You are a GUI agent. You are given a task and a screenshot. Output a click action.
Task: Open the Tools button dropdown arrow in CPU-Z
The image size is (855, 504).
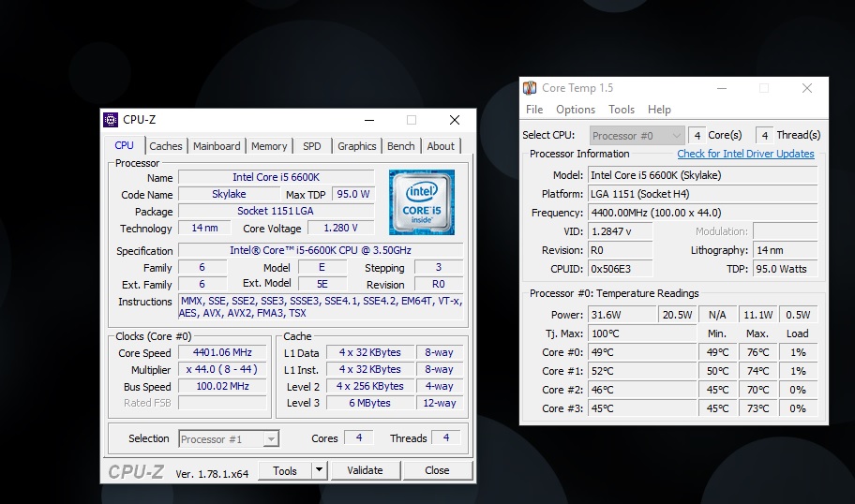(320, 470)
